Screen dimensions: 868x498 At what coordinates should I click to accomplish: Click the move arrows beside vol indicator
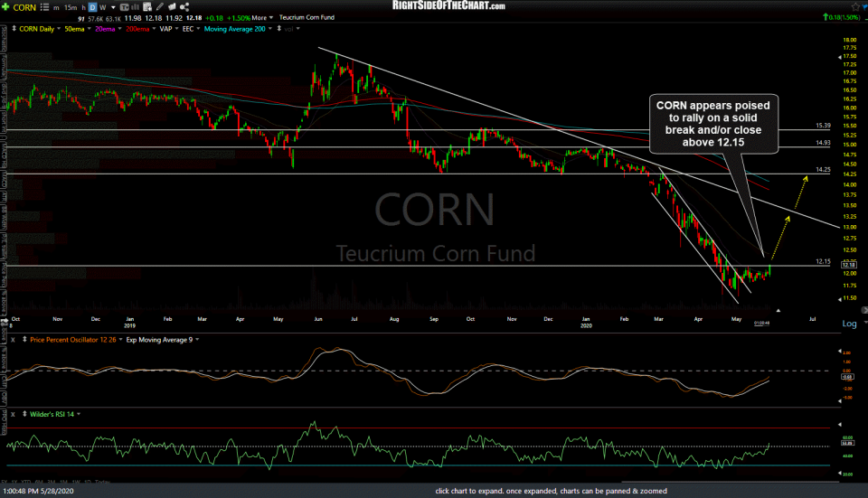[x=279, y=29]
